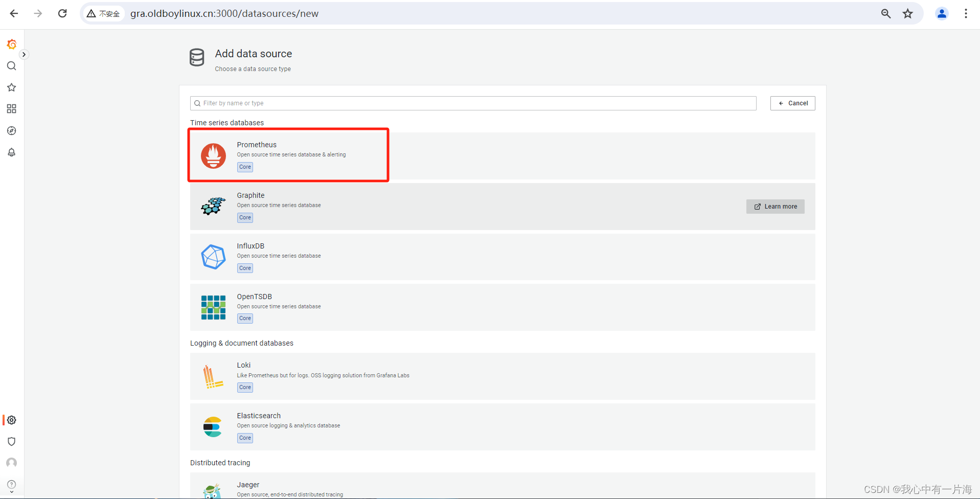Viewport: 980px width, 499px height.
Task: Click the Core badge under Elasticsearch
Action: 245,438
